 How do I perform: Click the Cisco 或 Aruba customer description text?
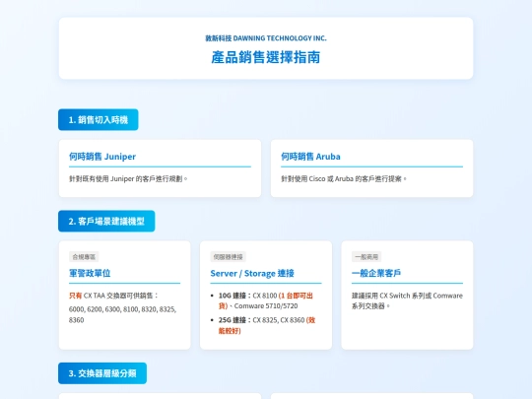click(x=344, y=178)
